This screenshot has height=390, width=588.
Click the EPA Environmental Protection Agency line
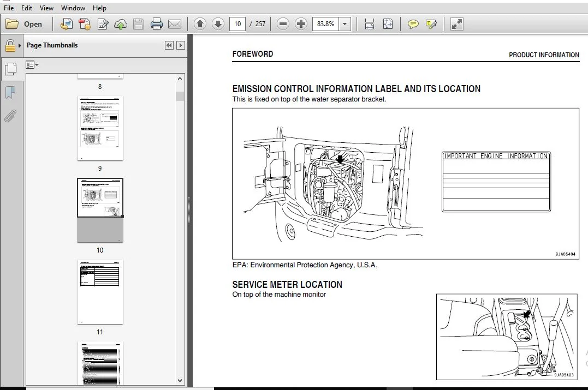click(x=305, y=265)
